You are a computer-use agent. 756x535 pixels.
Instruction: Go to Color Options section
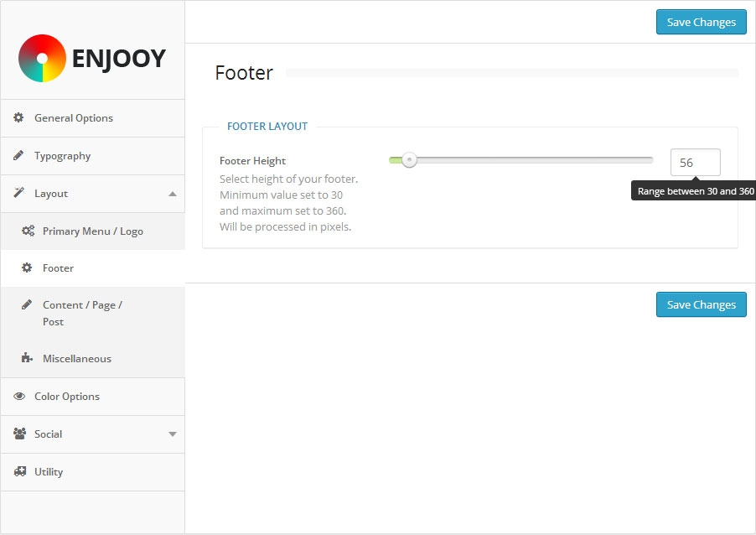pos(67,397)
